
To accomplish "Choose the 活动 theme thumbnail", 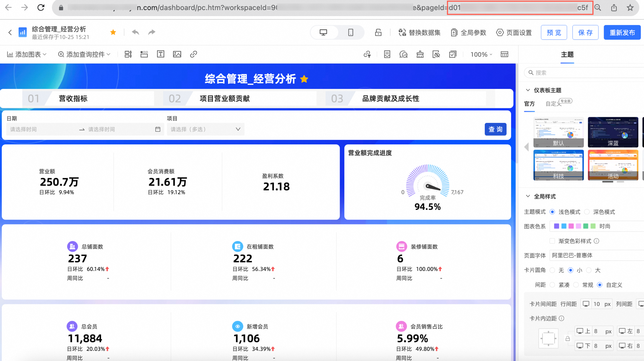I will pyautogui.click(x=613, y=165).
